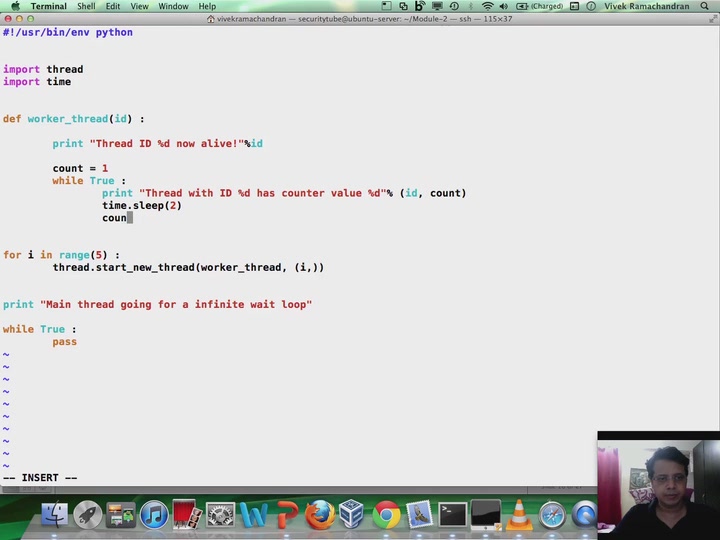
Task: Open Safari compass icon in dock
Action: click(x=552, y=515)
